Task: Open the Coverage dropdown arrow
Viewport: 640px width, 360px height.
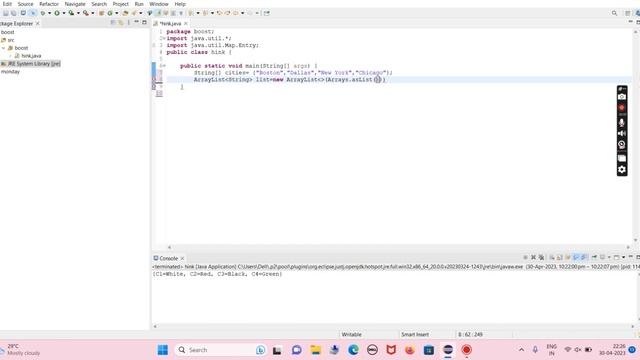Action: tap(78, 13)
